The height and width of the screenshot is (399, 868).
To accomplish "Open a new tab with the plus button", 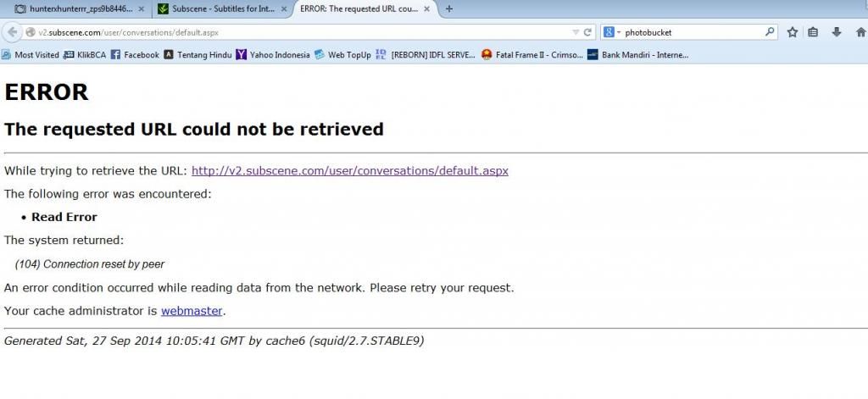I will [449, 8].
